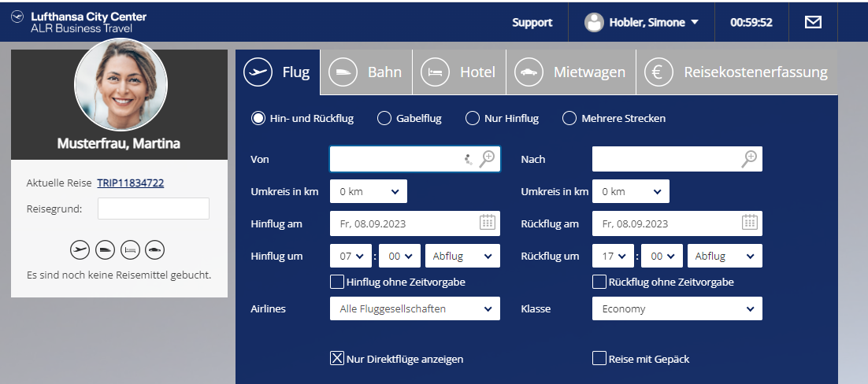Expand Hobler, Simone user menu
This screenshot has height=384, width=868.
[642, 22]
